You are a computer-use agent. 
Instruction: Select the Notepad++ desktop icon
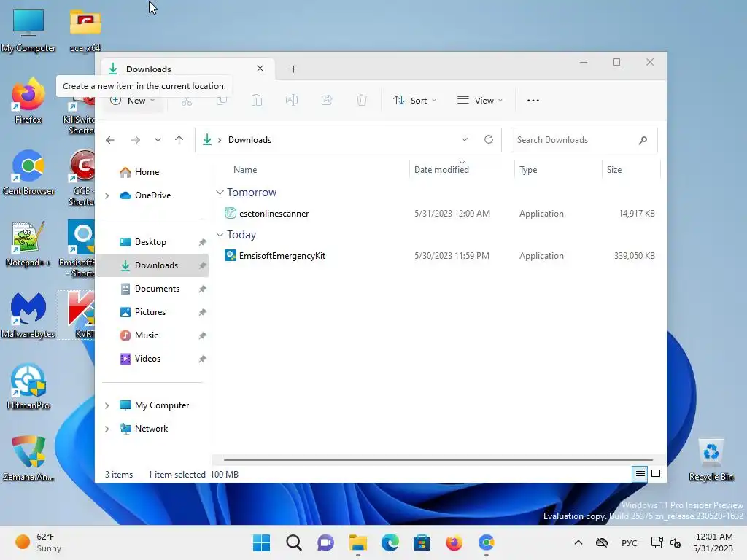(28, 244)
